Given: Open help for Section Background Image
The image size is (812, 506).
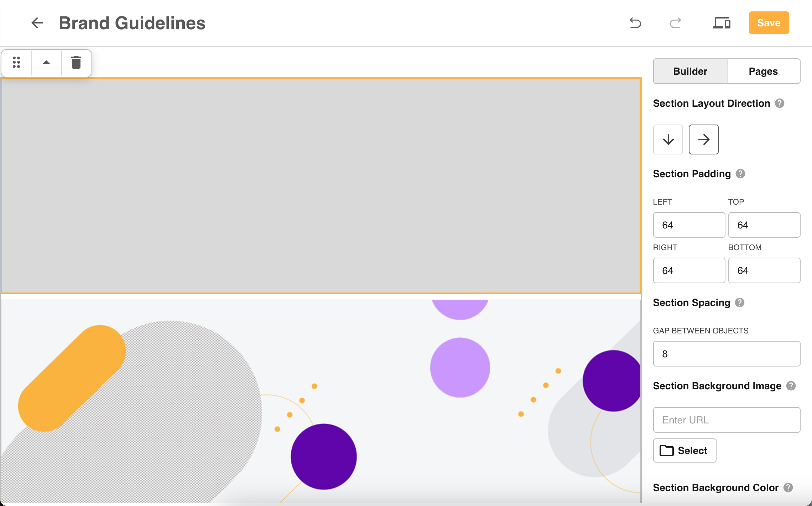Looking at the screenshot, I should (x=791, y=386).
